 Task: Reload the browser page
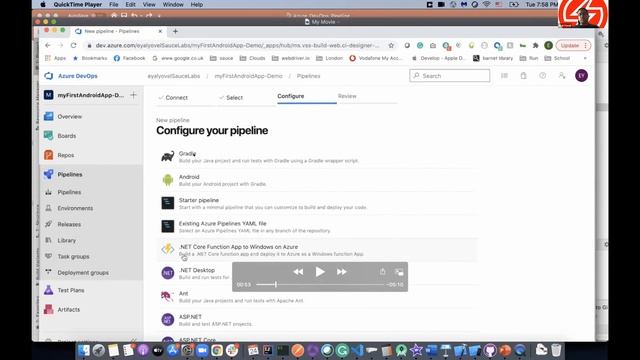73,45
